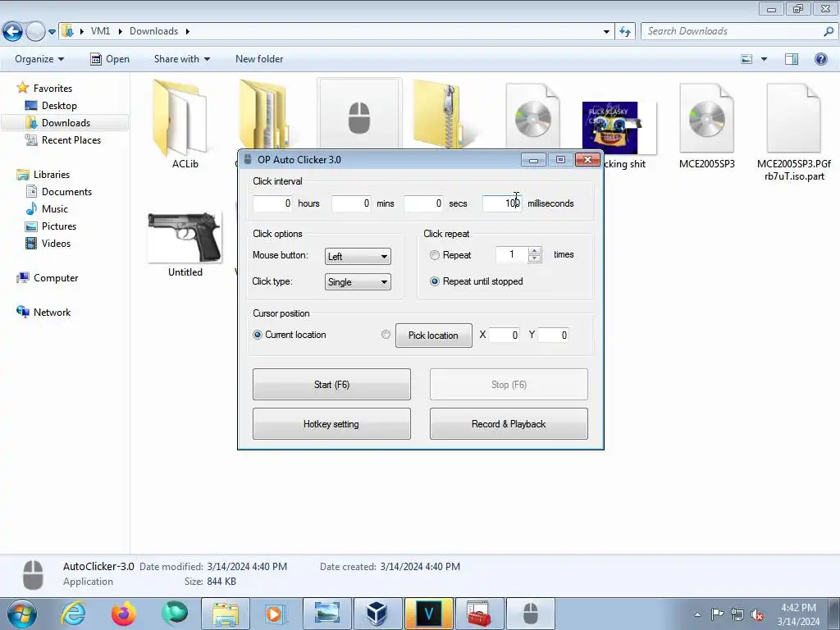This screenshot has width=840, height=630.
Task: Open Videos library
Action: (56, 243)
